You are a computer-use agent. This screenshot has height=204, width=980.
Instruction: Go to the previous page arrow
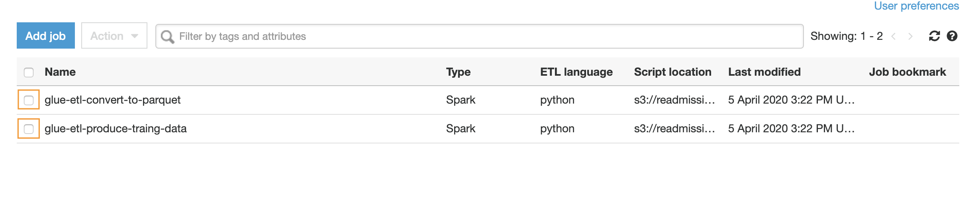coord(894,36)
